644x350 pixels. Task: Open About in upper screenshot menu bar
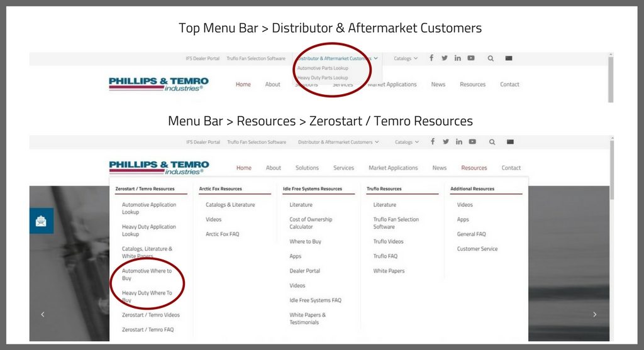(273, 84)
